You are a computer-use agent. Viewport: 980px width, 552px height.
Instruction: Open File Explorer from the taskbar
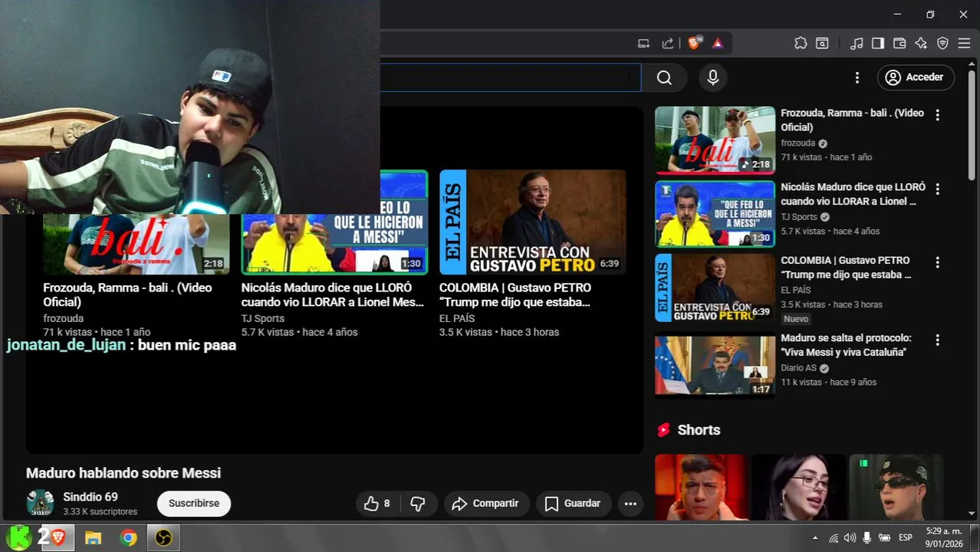coord(93,537)
